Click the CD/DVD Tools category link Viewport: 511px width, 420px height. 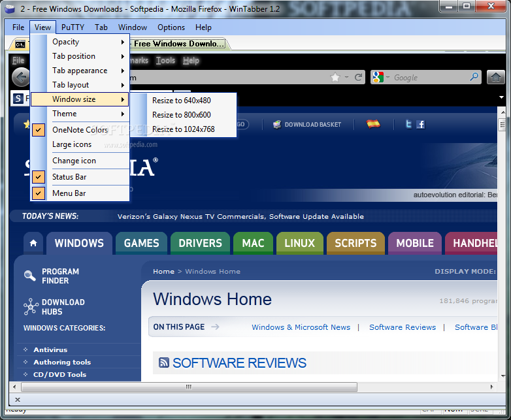tap(59, 374)
